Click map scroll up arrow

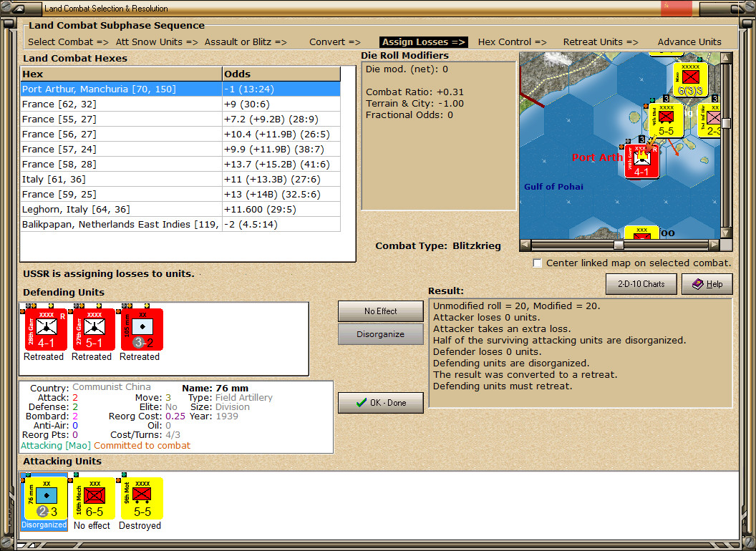coord(726,58)
